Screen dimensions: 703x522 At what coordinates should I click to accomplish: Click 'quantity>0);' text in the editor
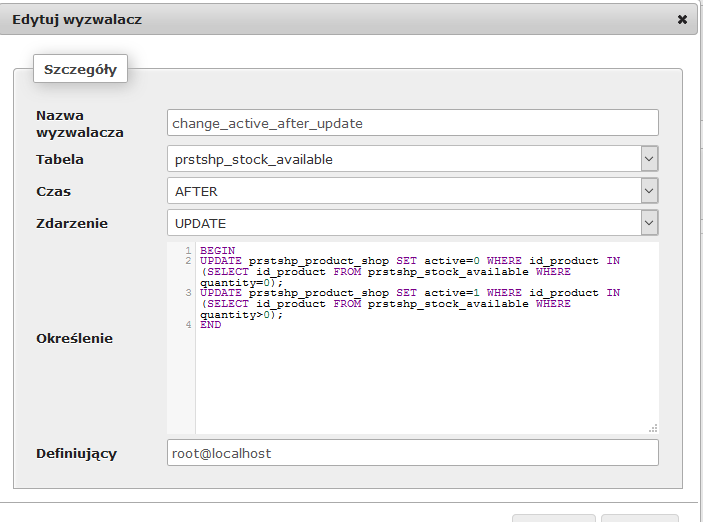click(x=242, y=315)
